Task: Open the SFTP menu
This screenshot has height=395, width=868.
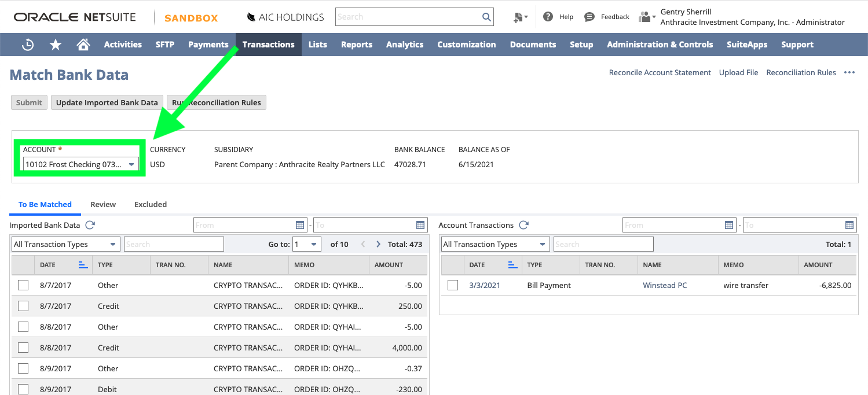Action: tap(165, 45)
